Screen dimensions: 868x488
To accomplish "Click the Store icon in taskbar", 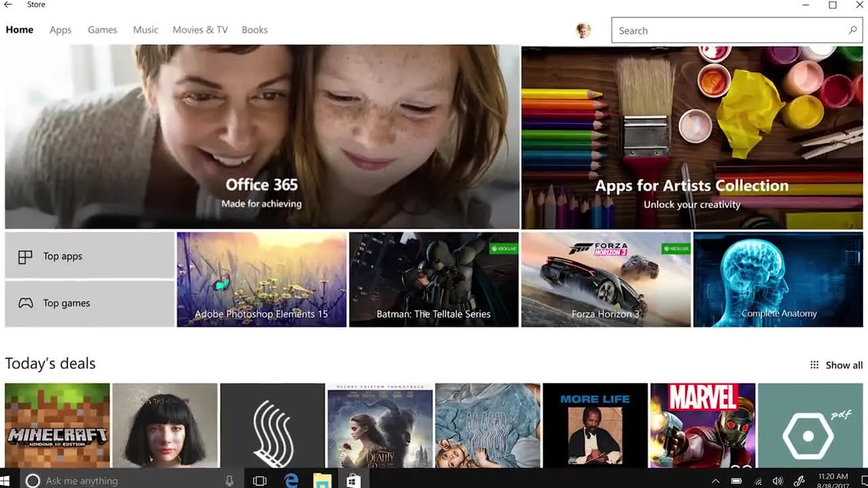I will pyautogui.click(x=353, y=481).
